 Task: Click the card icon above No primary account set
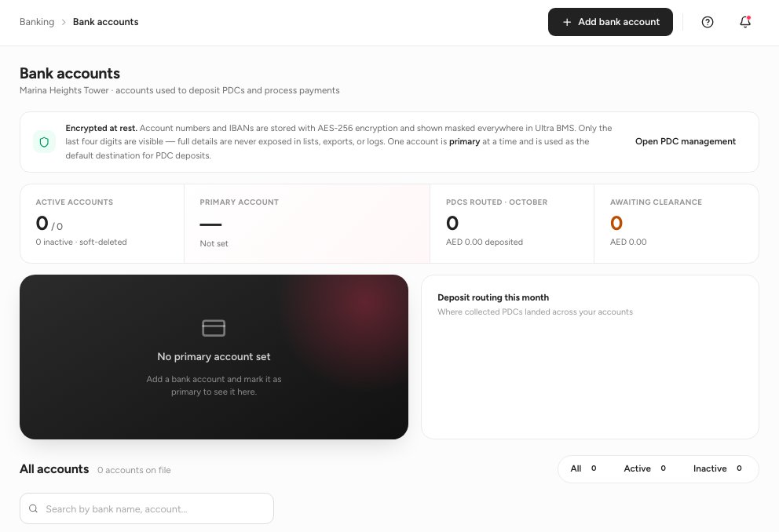click(214, 328)
